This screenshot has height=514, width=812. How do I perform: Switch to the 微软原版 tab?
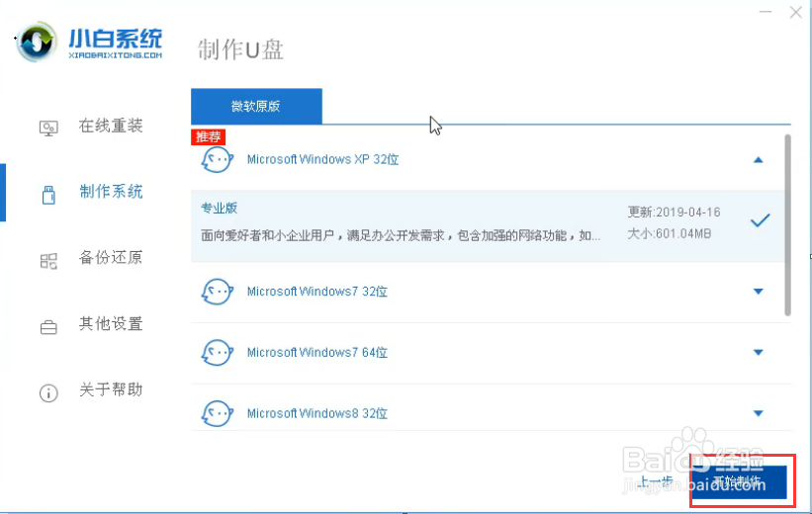pos(256,106)
